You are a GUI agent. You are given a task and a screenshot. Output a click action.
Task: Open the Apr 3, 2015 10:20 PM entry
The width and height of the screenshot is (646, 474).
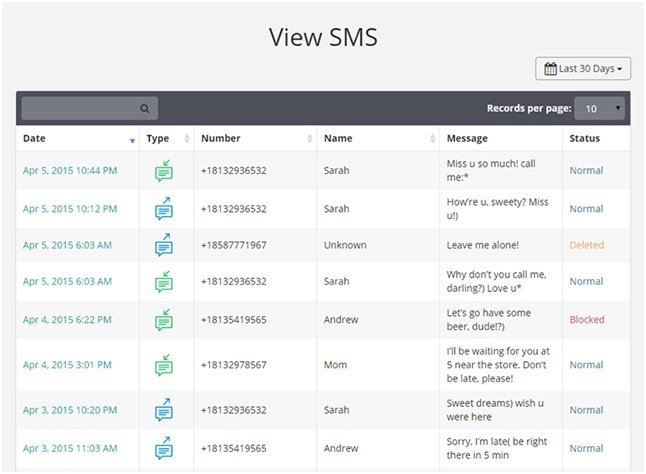pos(70,410)
